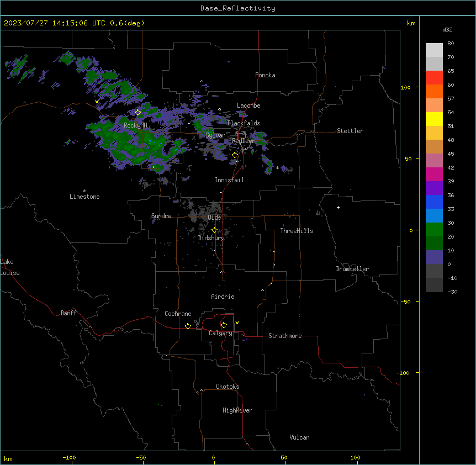Image resolution: width=476 pixels, height=465 pixels.
Task: Click the yellow V marker east of Calgary
Action: (x=237, y=323)
